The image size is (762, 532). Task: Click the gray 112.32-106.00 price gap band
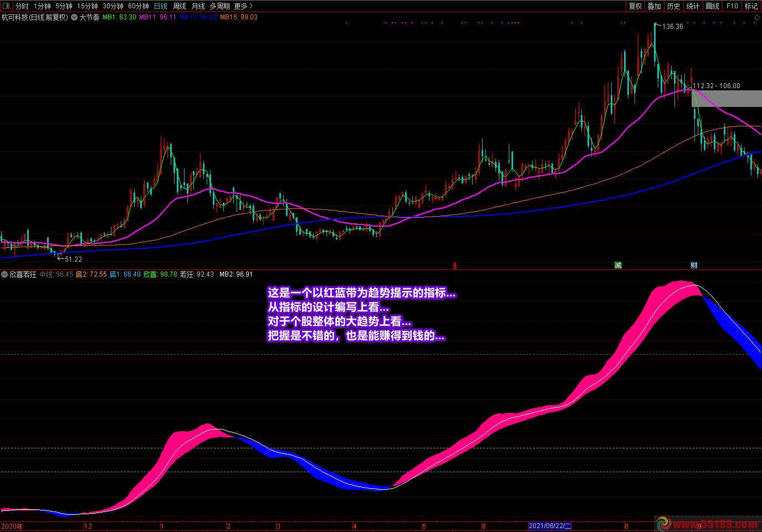[727, 99]
